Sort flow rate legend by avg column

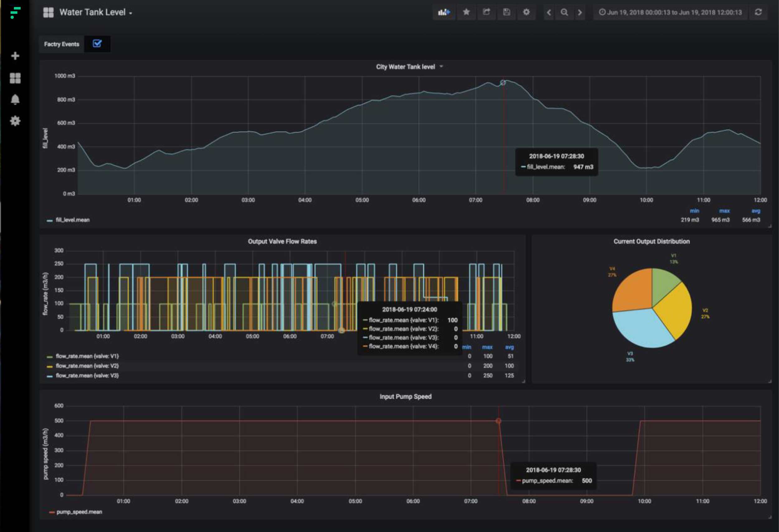click(x=510, y=347)
